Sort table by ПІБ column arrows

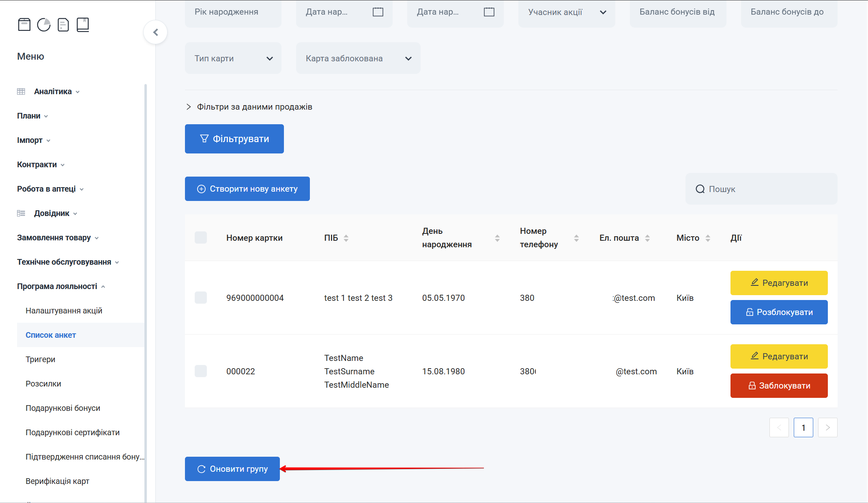(346, 238)
